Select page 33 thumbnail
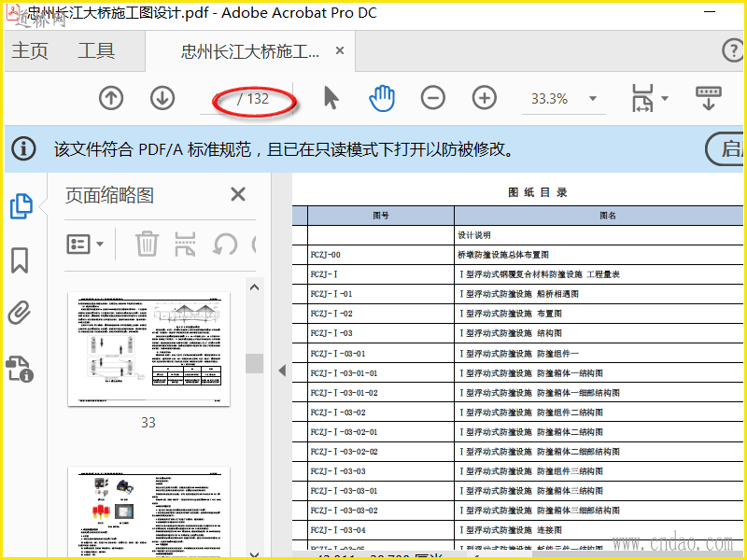 (148, 349)
